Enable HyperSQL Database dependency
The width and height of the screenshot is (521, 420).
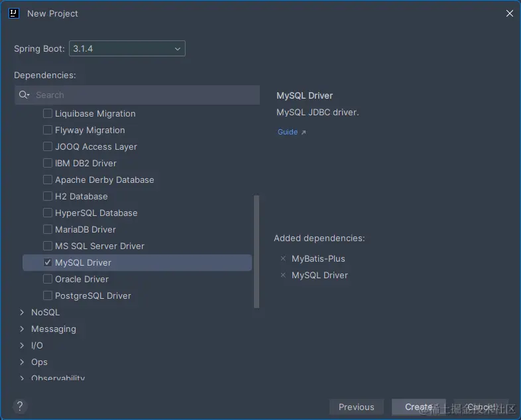pyautogui.click(x=48, y=213)
